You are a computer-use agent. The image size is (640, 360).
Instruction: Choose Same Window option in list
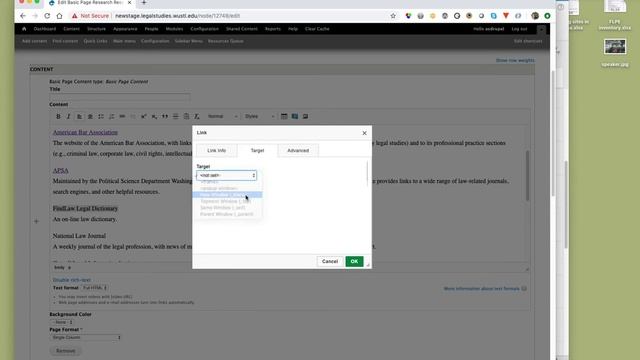point(227,208)
